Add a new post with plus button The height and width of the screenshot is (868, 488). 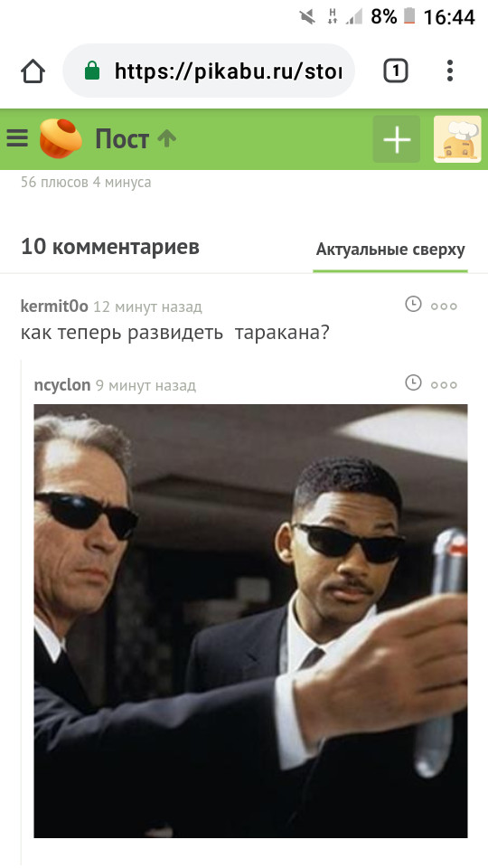tap(397, 139)
